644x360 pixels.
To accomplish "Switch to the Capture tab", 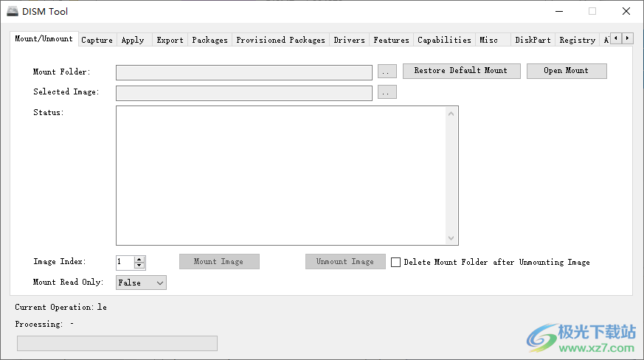I will tap(97, 40).
